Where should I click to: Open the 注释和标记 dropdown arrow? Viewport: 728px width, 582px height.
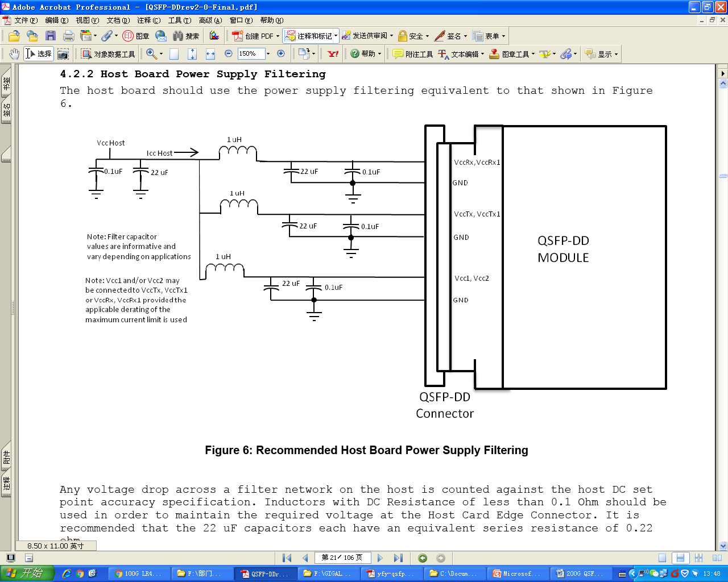[x=336, y=36]
